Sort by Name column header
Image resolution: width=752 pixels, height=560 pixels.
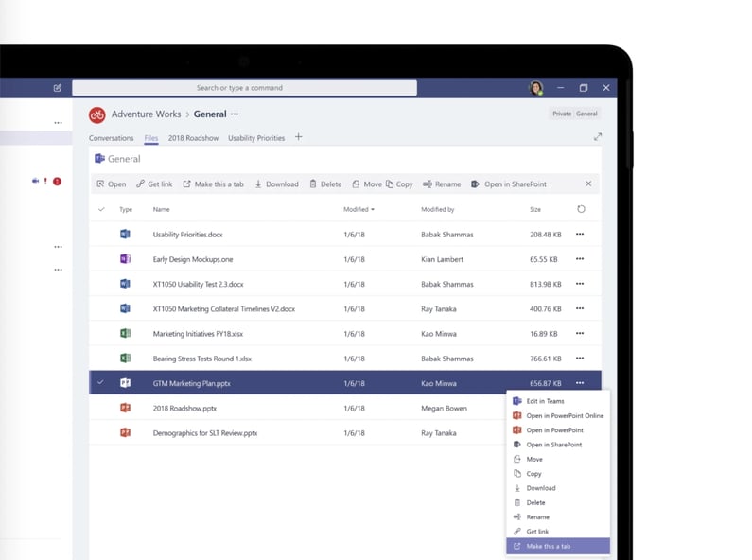point(161,209)
